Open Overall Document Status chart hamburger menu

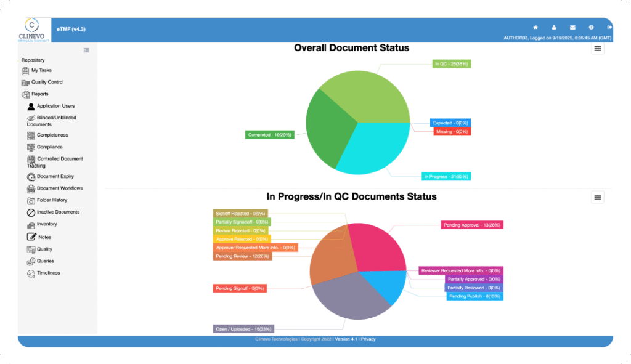[x=597, y=49]
